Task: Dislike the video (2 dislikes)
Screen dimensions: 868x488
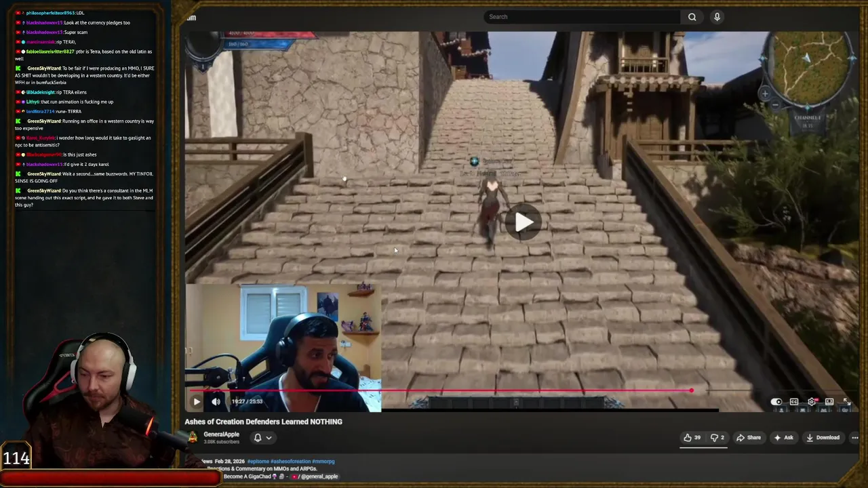Action: pyautogui.click(x=717, y=438)
